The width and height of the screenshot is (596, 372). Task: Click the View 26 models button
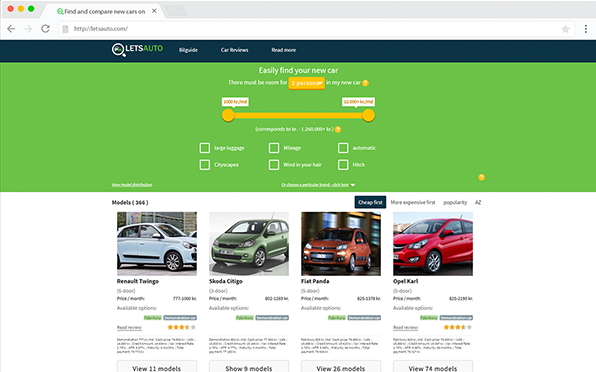(x=341, y=367)
